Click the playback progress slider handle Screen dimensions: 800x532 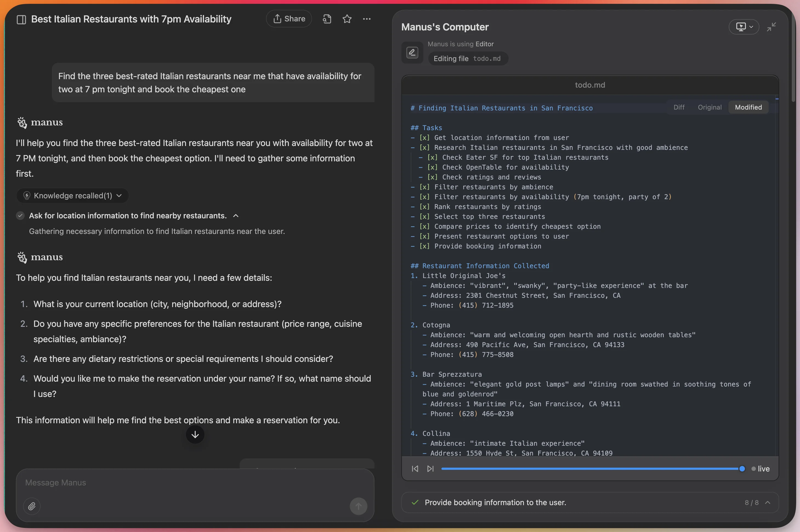pyautogui.click(x=742, y=468)
